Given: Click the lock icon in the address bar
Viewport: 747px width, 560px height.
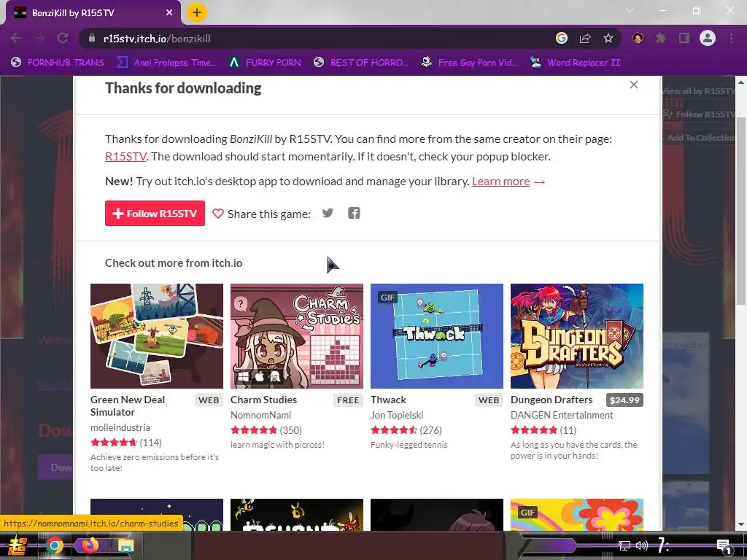Looking at the screenshot, I should point(91,38).
